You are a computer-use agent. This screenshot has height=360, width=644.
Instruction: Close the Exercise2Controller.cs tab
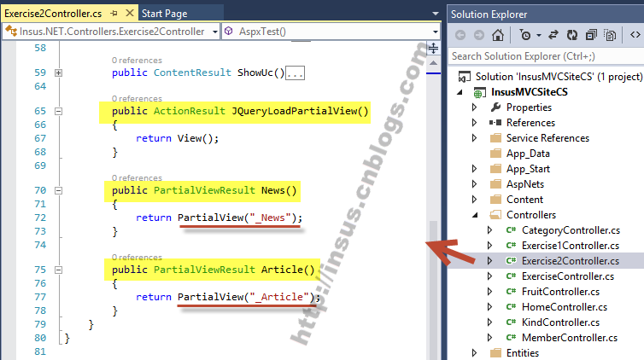click(129, 13)
